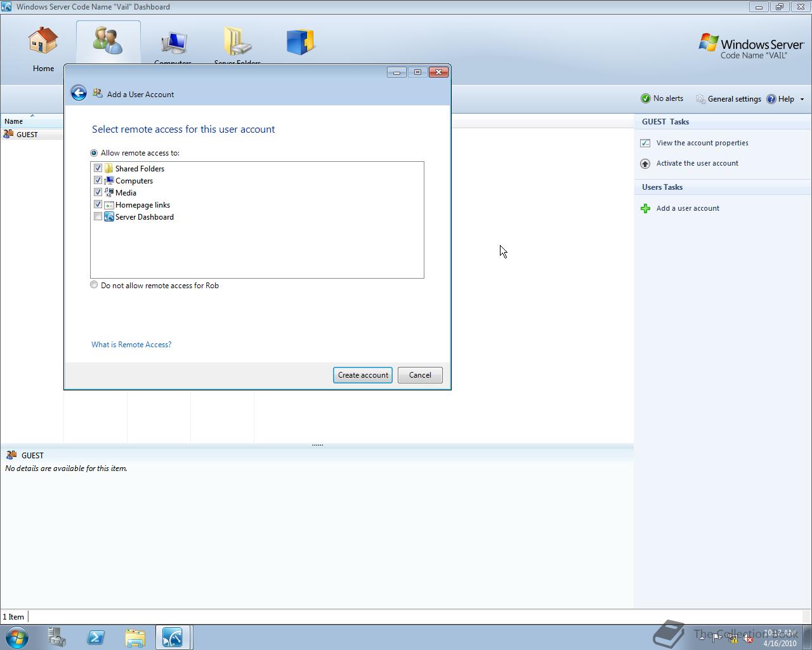Open the Server Folders tab icon
The width and height of the screenshot is (812, 650).
point(237,41)
